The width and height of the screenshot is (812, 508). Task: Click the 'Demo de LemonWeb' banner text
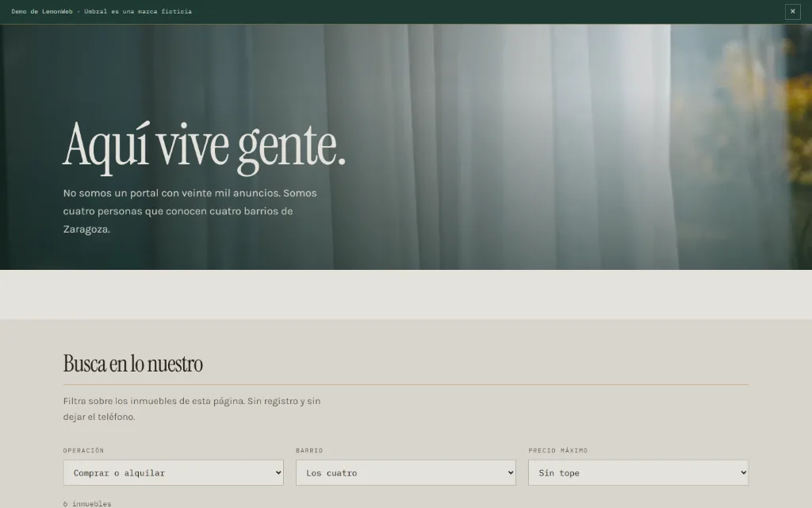101,11
